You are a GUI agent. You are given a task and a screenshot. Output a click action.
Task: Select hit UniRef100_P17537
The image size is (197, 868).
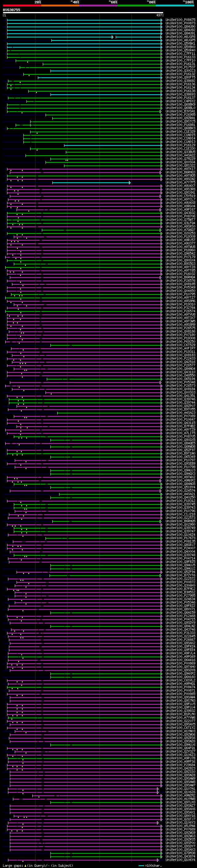click(x=180, y=67)
